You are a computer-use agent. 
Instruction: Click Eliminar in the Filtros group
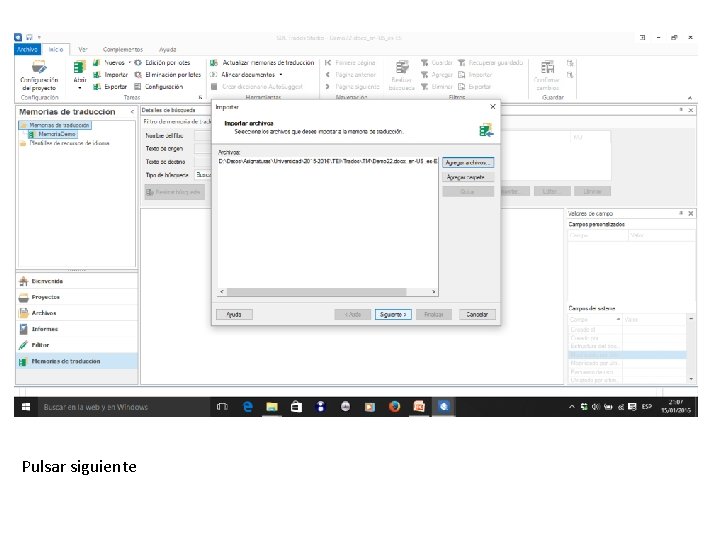(x=437, y=86)
